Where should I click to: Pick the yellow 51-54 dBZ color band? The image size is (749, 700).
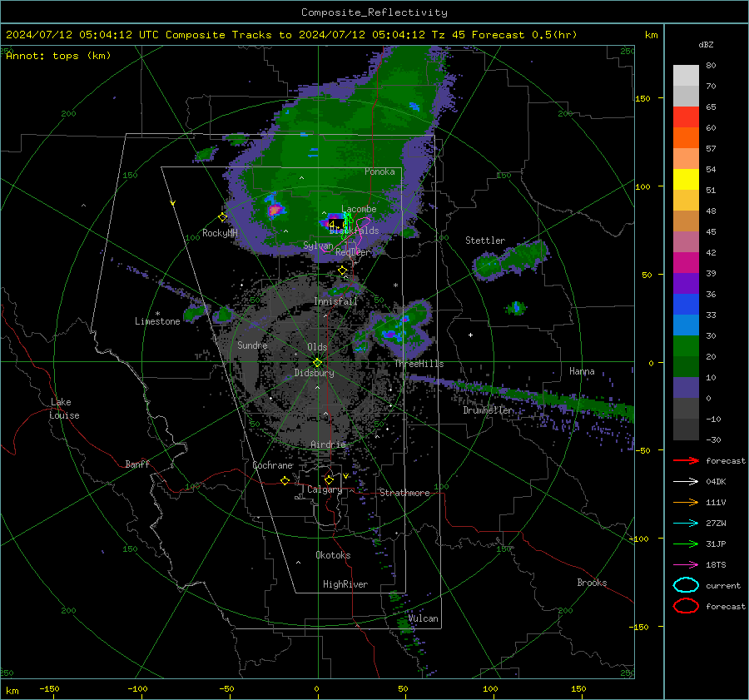(x=686, y=180)
